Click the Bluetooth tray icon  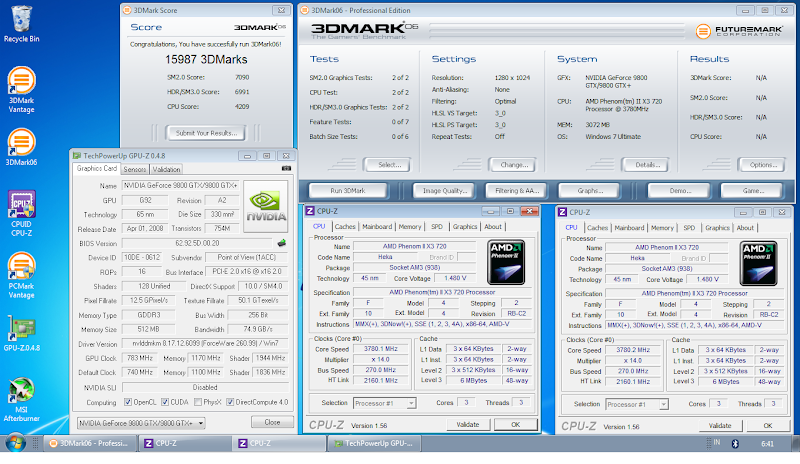click(x=735, y=444)
